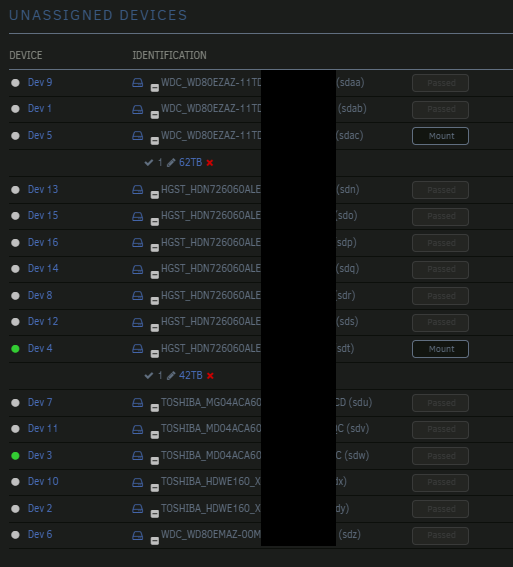Viewport: 513px width, 567px height.
Task: Open the Dev 8 device link
Action: [40, 295]
